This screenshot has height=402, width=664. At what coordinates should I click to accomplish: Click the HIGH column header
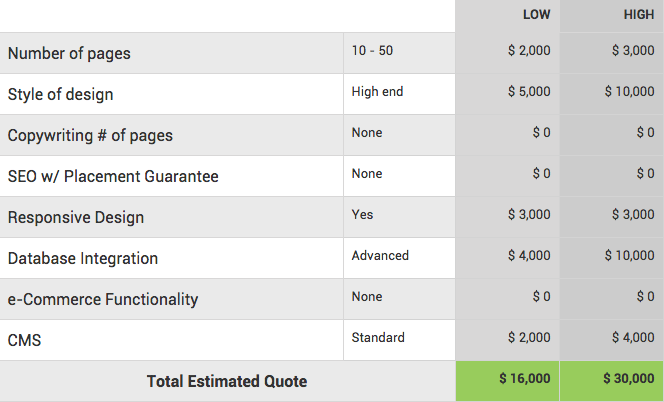(639, 14)
